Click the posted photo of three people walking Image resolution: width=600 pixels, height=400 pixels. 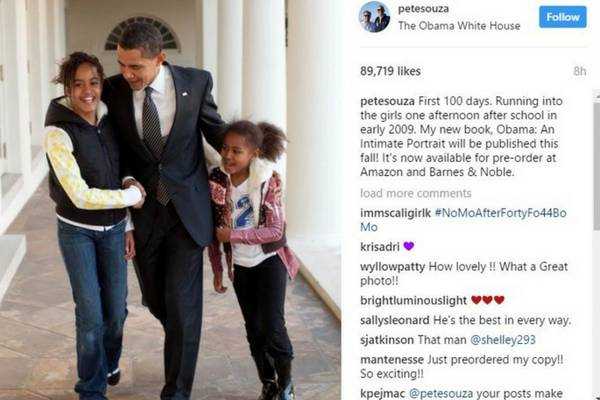coord(170,200)
